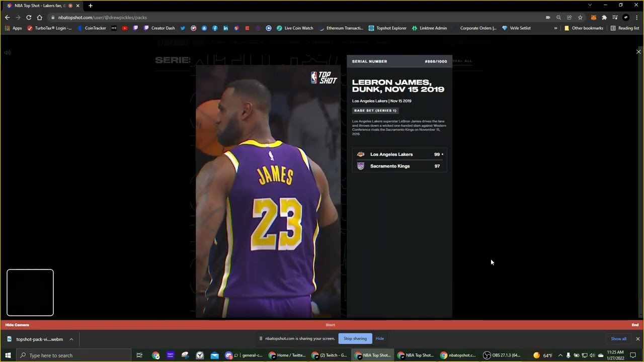Close the downloads bar

coord(637,339)
